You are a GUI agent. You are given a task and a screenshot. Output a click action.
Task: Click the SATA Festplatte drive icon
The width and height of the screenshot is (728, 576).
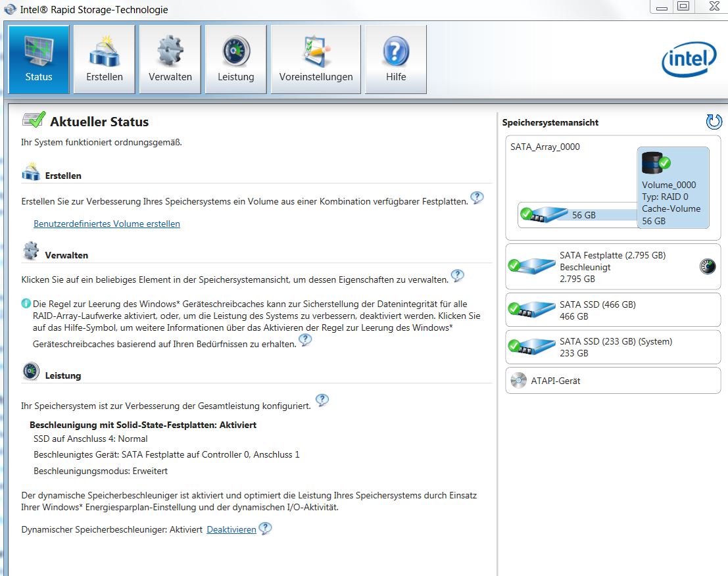pyautogui.click(x=532, y=266)
